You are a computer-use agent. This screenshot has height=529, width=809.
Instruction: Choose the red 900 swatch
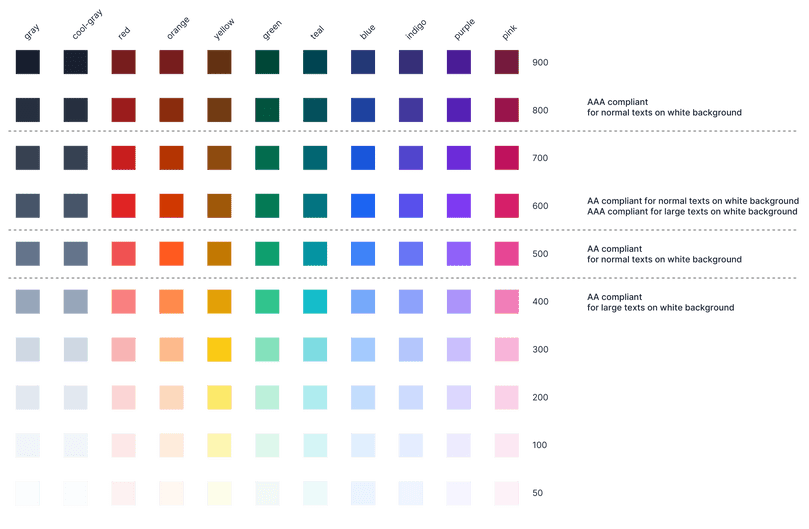click(x=124, y=62)
